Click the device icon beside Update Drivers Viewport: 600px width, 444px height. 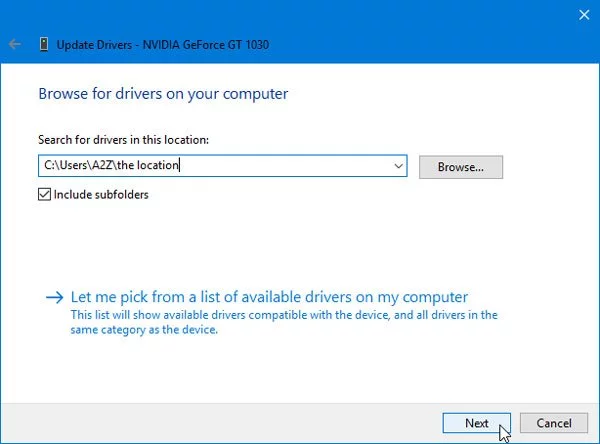click(43, 44)
